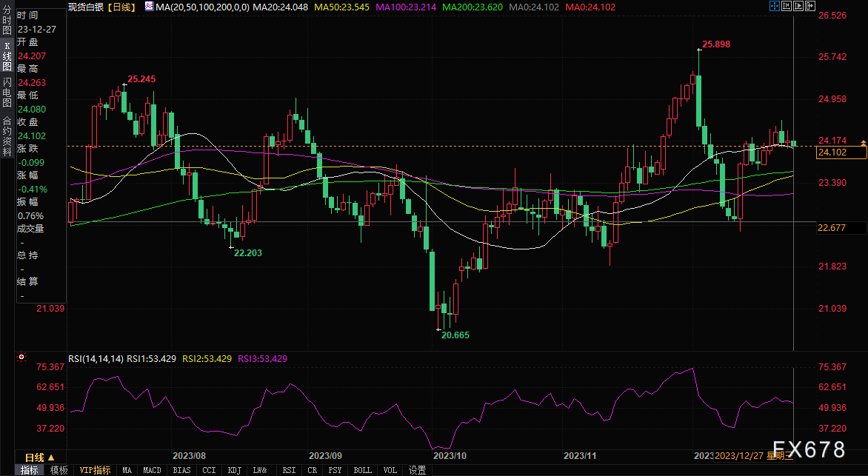This screenshot has width=868, height=476.
Task: Open the VIP指标 tab
Action: pyautogui.click(x=94, y=470)
